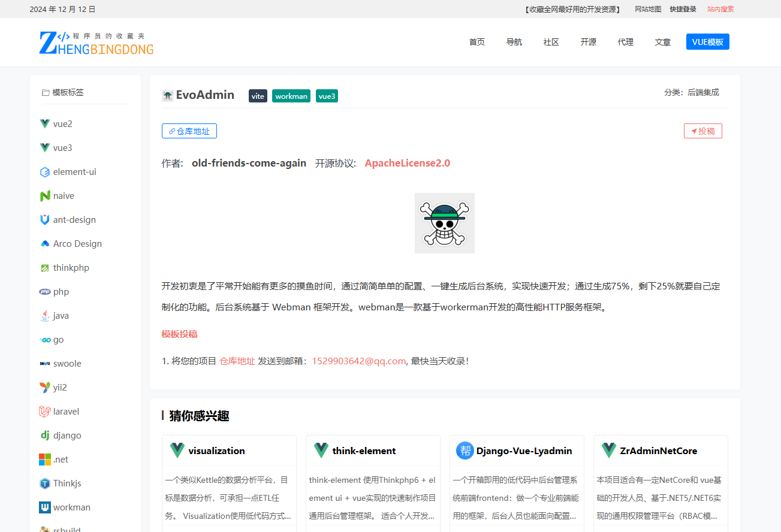Click the Thinkjs hexagon T icon
The image size is (781, 532).
(45, 483)
